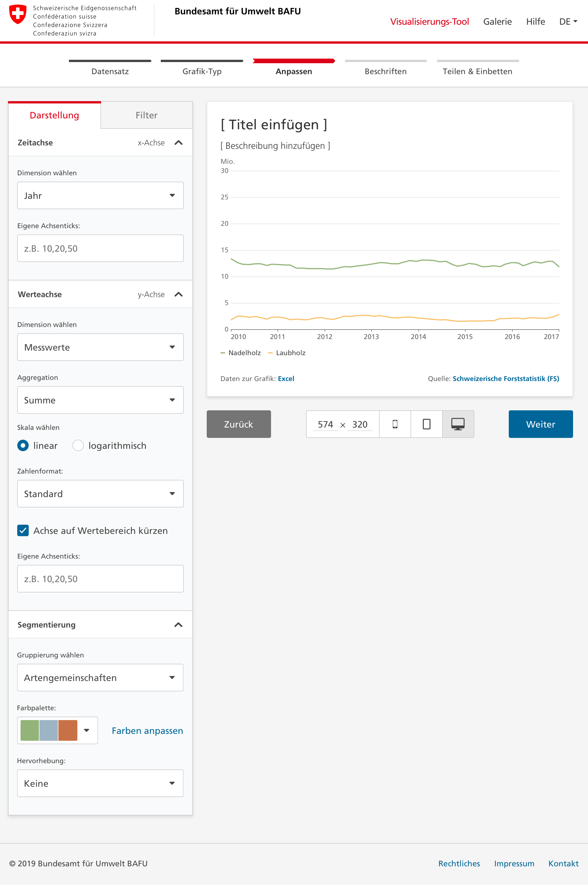This screenshot has width=588, height=885.
Task: Select the desktop monitor preview icon
Action: (458, 424)
